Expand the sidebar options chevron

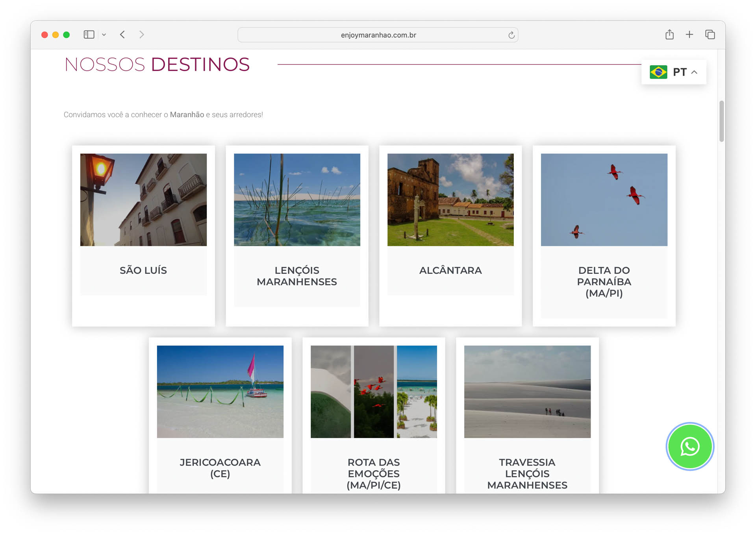pos(104,35)
